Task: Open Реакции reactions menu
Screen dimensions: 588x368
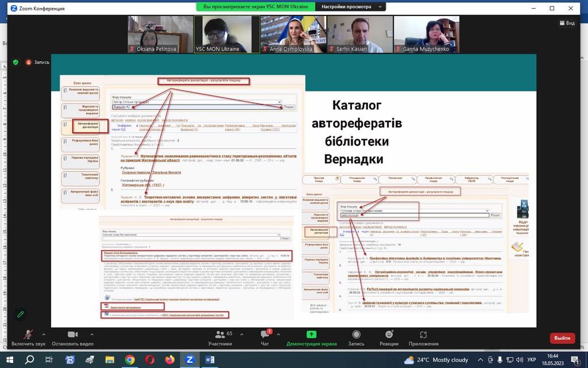Action: tap(389, 337)
